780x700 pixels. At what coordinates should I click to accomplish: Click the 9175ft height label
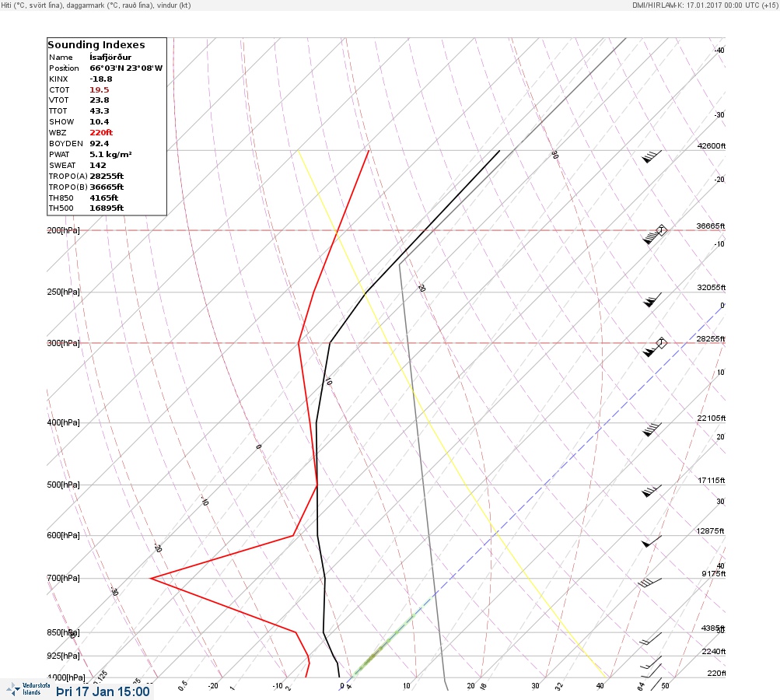[x=714, y=574]
